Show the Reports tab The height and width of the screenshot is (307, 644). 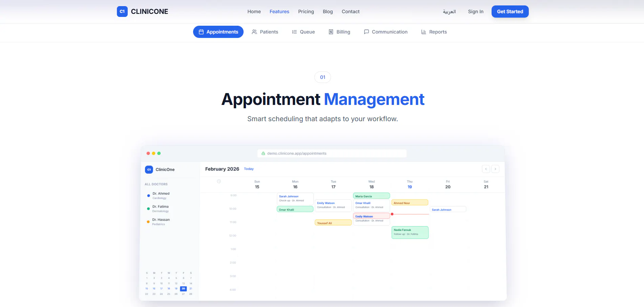pos(434,32)
